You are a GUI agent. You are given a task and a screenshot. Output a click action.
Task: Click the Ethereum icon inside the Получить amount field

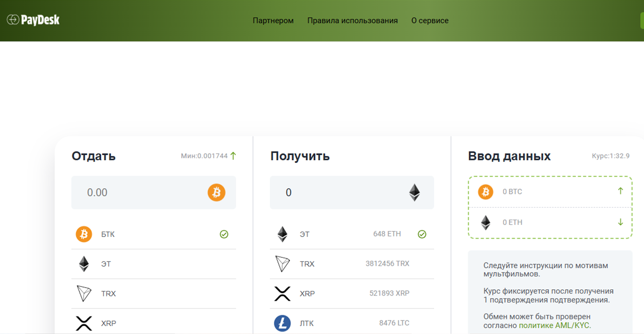(x=415, y=192)
